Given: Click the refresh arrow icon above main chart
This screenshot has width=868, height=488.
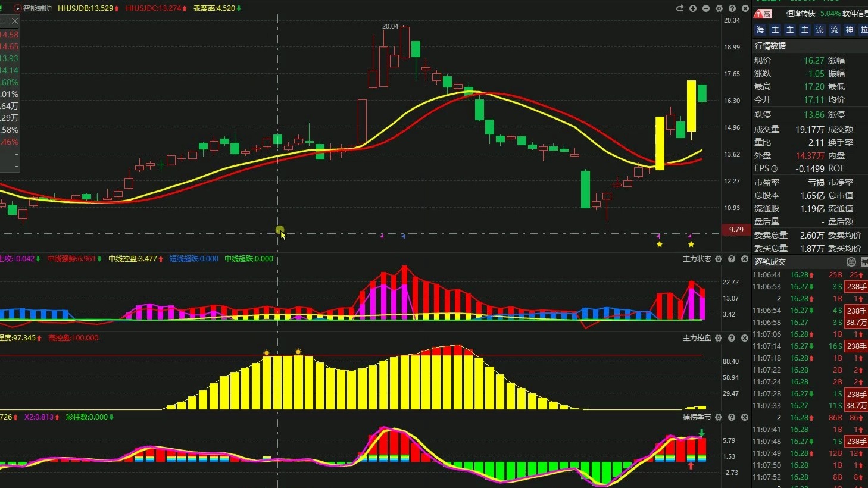Looking at the screenshot, I should pyautogui.click(x=680, y=8).
